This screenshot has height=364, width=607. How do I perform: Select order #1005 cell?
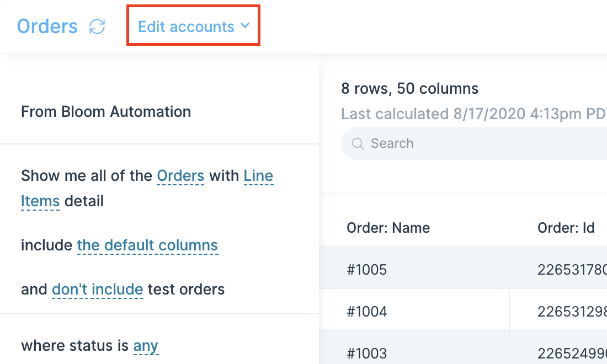414,267
